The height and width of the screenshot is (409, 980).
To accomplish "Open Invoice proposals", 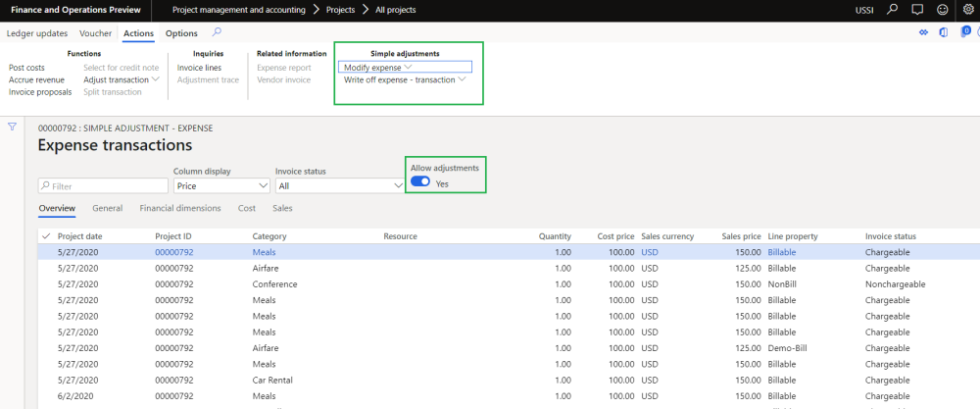I will 40,92.
